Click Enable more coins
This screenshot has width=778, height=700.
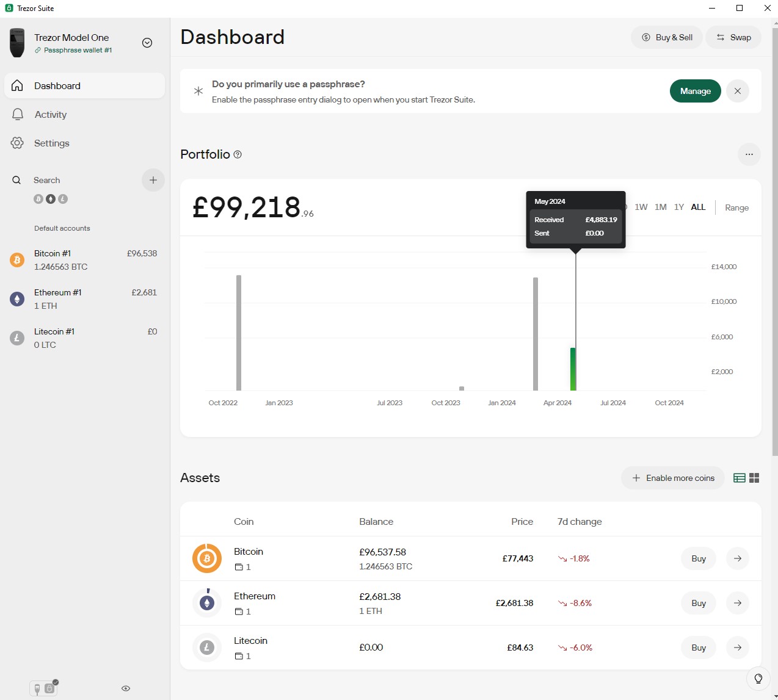point(673,478)
